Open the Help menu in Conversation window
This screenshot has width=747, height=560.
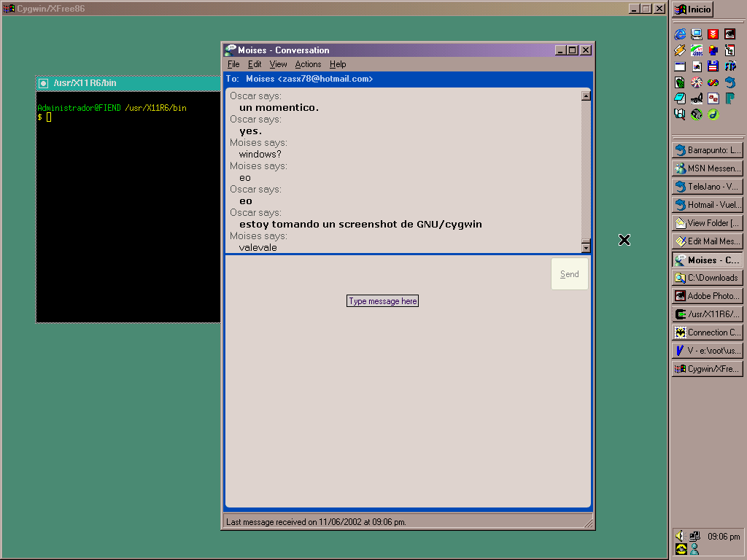point(338,64)
